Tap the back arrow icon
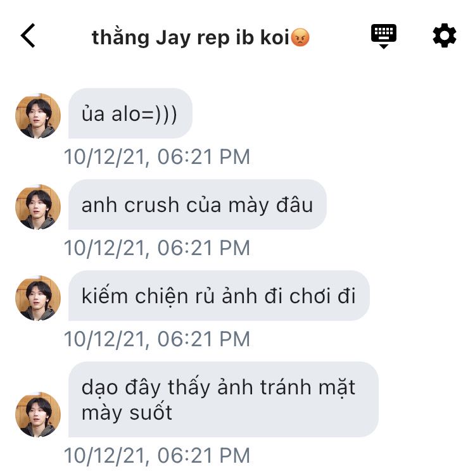The width and height of the screenshot is (475, 476). (x=28, y=35)
